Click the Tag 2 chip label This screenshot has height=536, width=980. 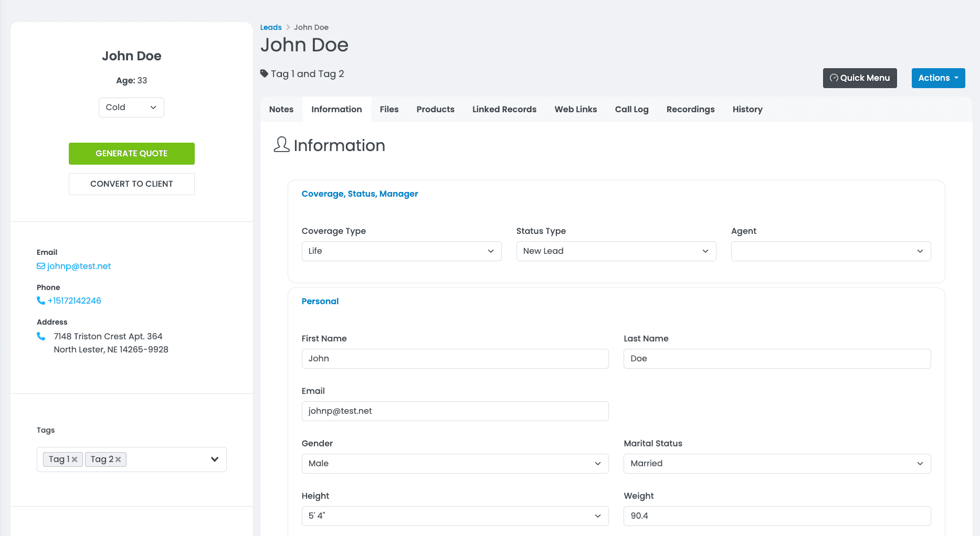(x=102, y=459)
